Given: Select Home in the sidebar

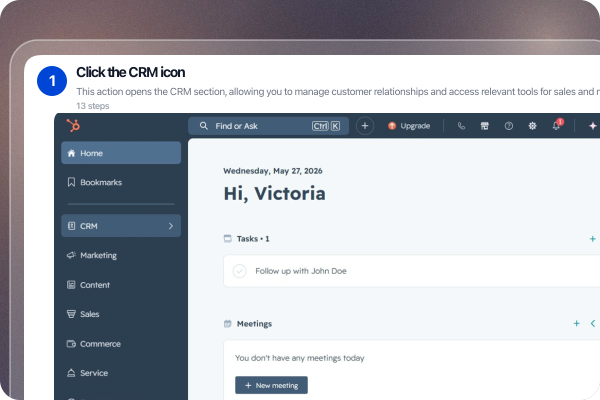Looking at the screenshot, I should 121,153.
